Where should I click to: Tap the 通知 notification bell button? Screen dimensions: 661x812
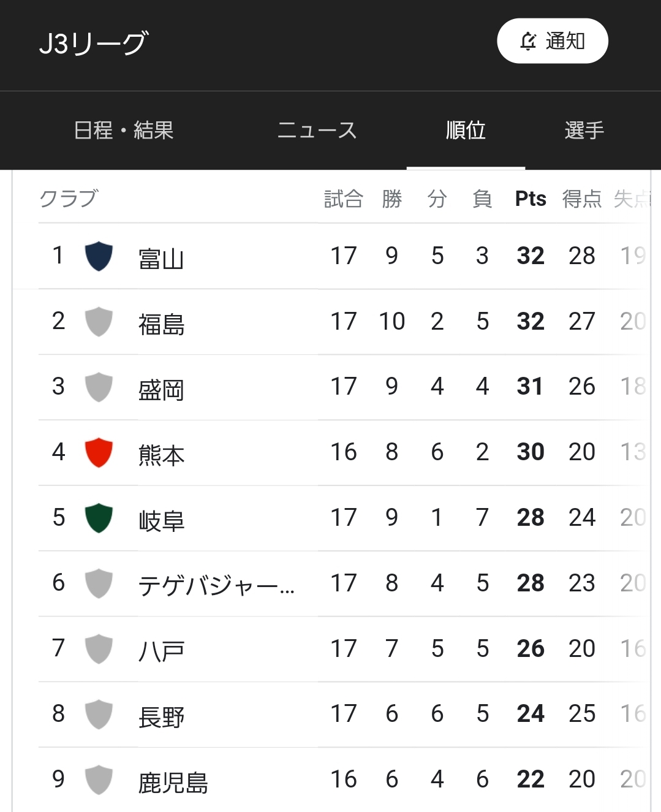pyautogui.click(x=552, y=41)
